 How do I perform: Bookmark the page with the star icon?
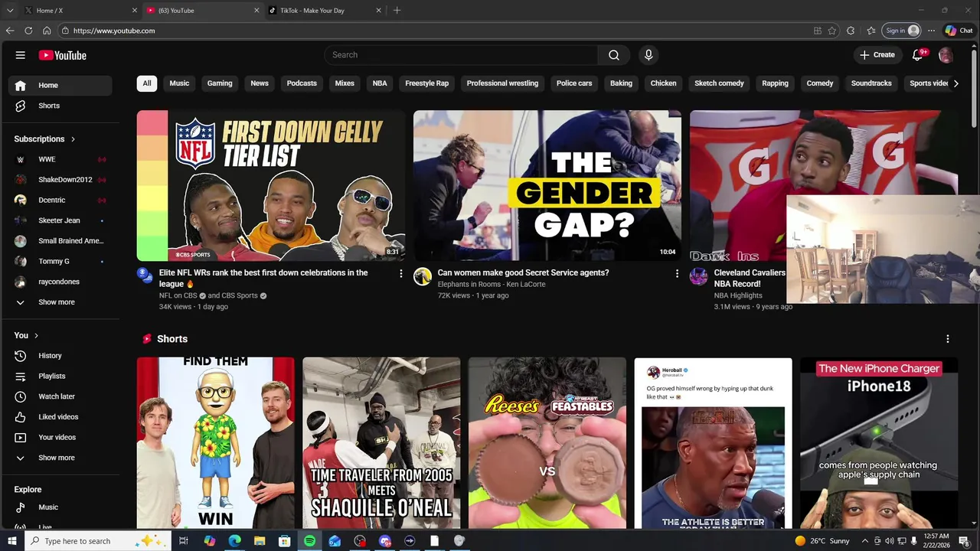coord(832,31)
